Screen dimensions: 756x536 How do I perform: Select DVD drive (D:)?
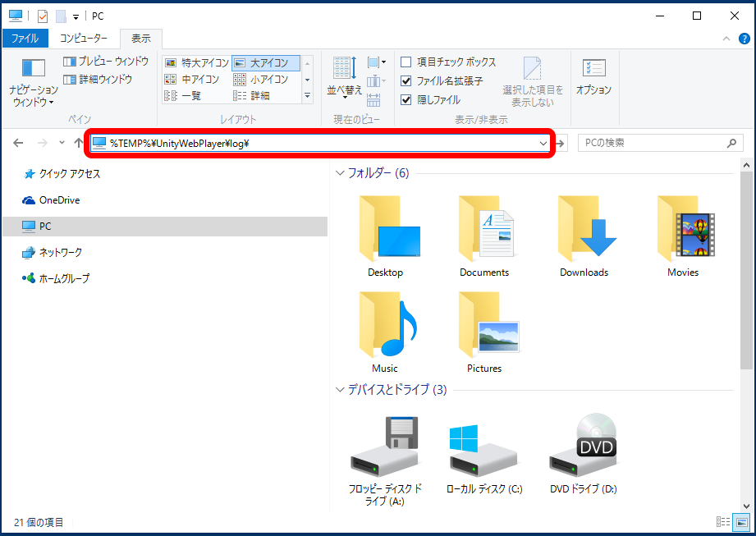point(584,454)
